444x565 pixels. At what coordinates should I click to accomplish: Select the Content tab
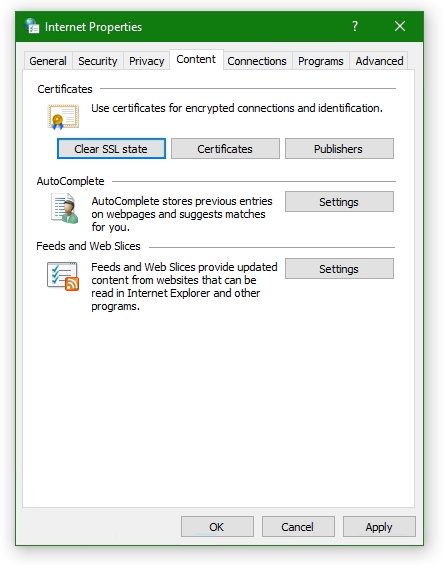click(x=196, y=59)
